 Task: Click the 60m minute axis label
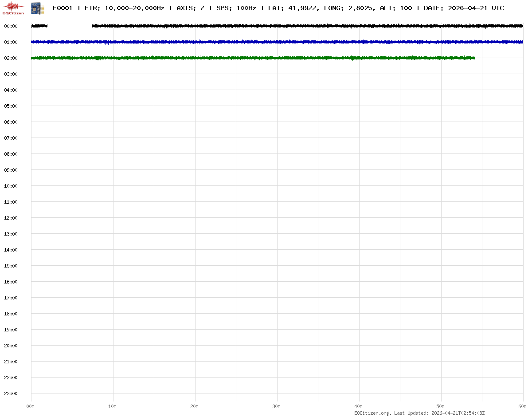523,406
